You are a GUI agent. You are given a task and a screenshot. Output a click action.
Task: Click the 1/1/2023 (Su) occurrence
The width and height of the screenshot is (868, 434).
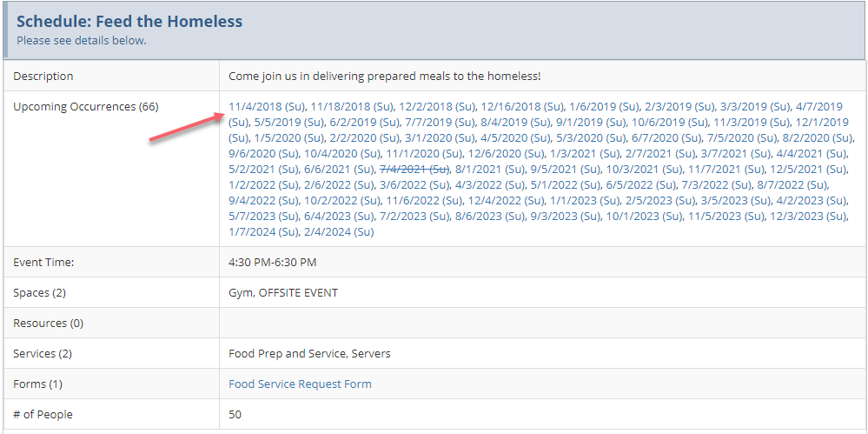click(x=585, y=201)
